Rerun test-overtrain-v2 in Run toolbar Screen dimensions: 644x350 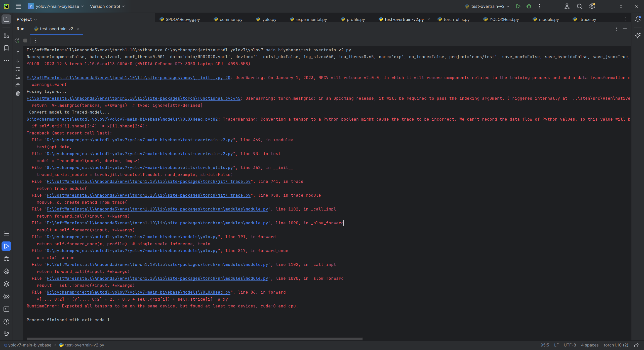pos(17,41)
